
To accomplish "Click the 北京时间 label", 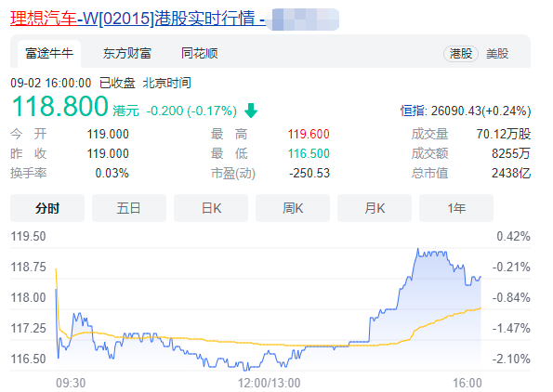I will click(166, 84).
